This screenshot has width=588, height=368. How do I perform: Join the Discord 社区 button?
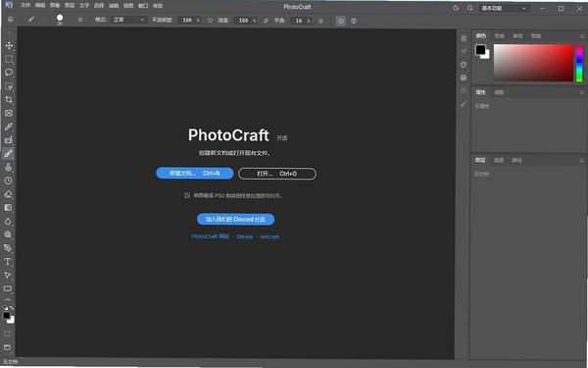(235, 219)
